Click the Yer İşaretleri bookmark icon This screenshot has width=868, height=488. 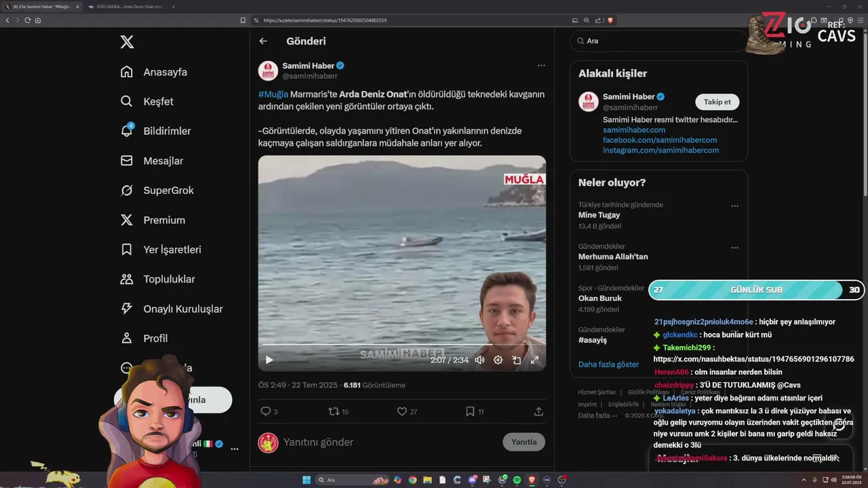pyautogui.click(x=127, y=249)
